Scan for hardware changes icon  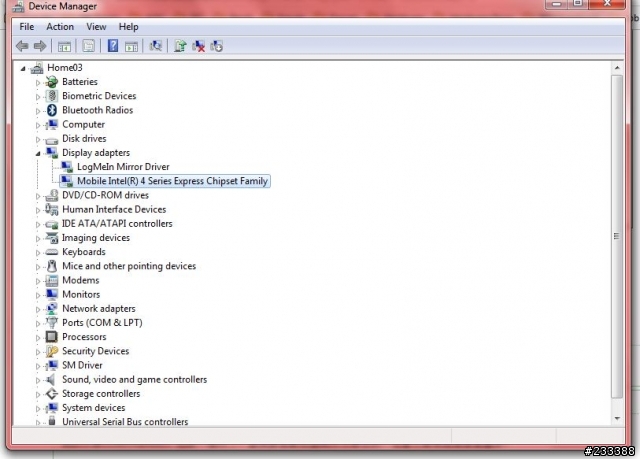[x=156, y=46]
